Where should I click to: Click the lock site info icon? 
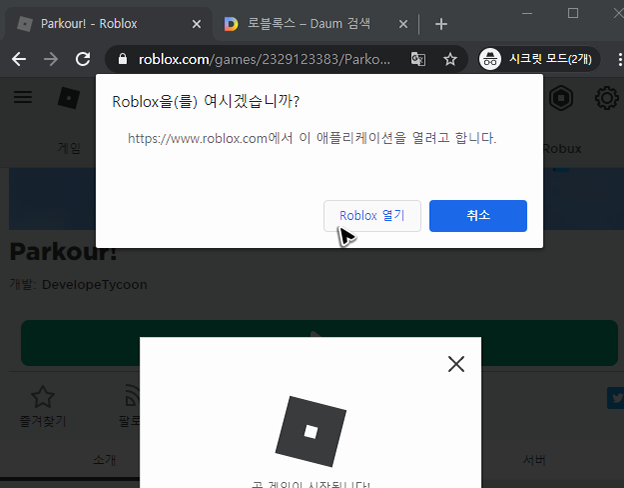tap(123, 59)
